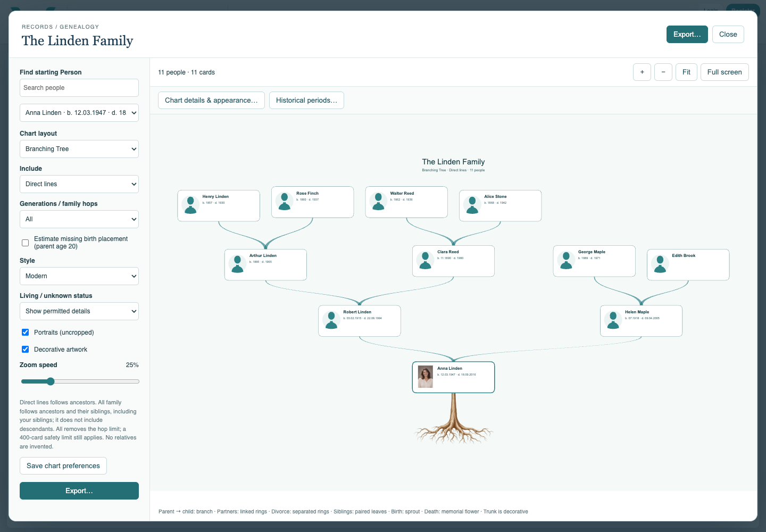Screen dimensions: 766x532
Task: Click Alice Stone's avatar icon
Action: pyautogui.click(x=472, y=205)
